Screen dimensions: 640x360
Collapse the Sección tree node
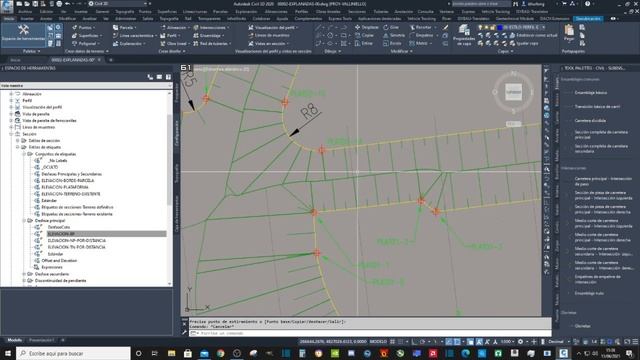(11, 134)
